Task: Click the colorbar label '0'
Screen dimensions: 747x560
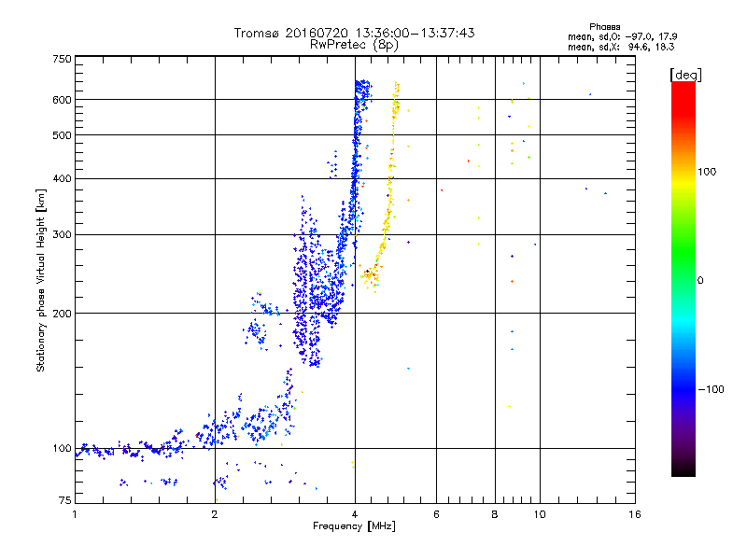Action: pyautogui.click(x=700, y=281)
